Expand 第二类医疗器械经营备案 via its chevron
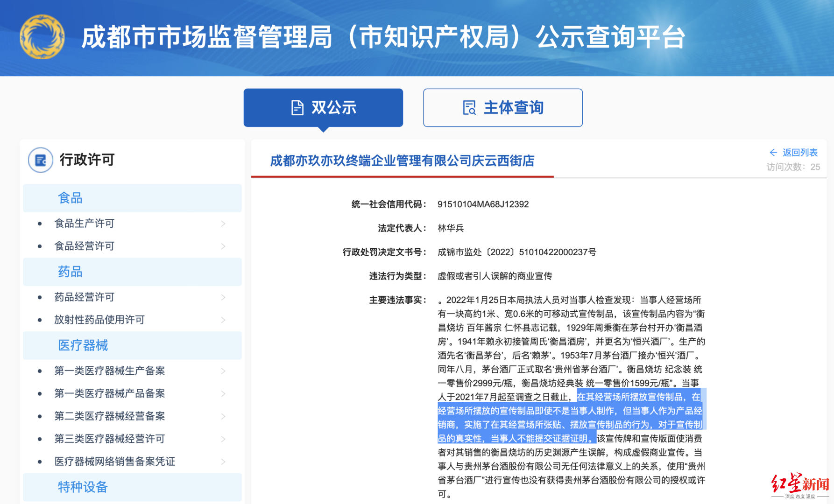Screen dimensions: 834x504 pyautogui.click(x=223, y=416)
